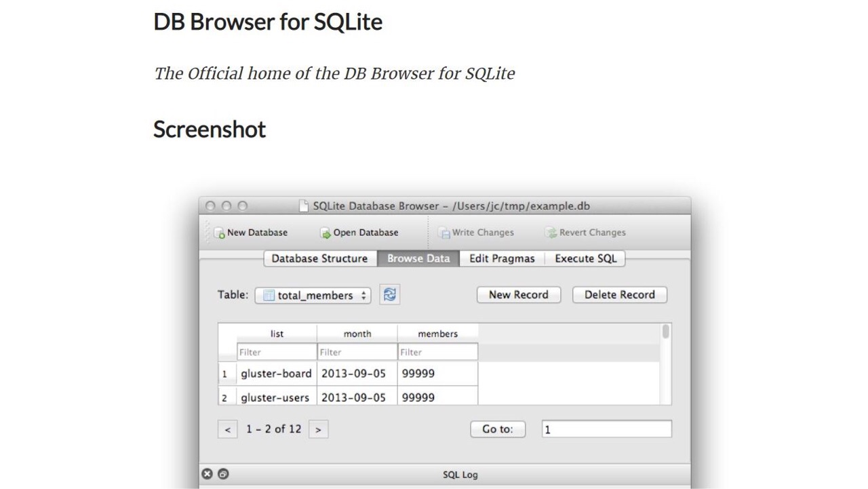Viewport: 868px width, 489px height.
Task: Select row header 2 in the table
Action: point(227,397)
